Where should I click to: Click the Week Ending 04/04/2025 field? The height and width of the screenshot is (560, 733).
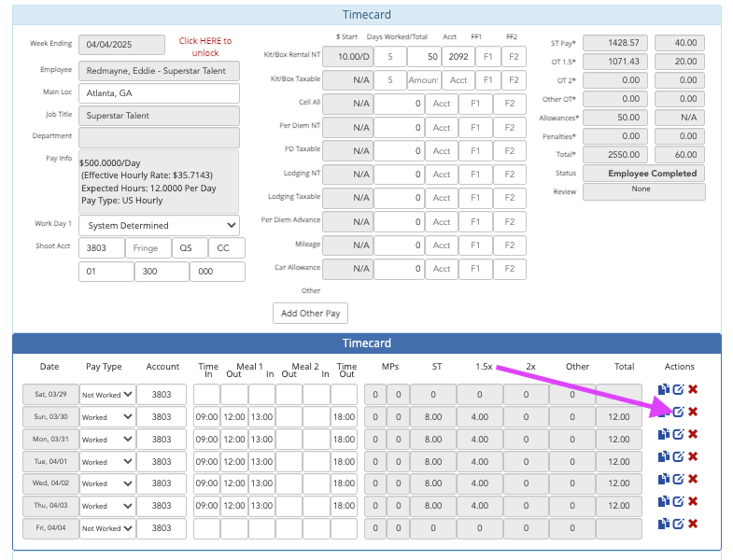tap(121, 45)
